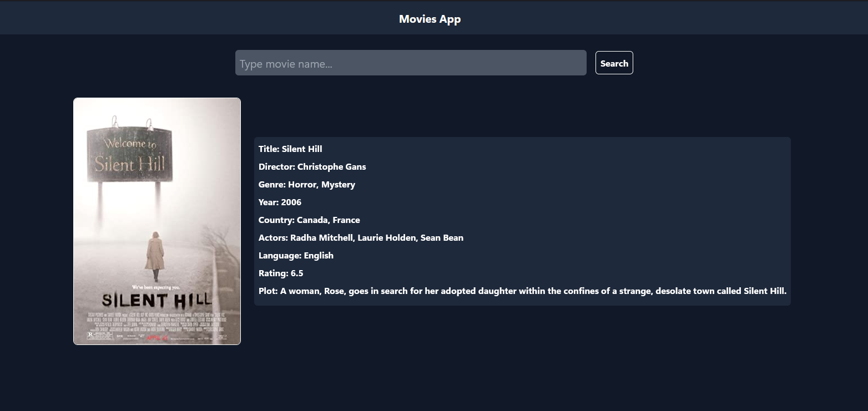Select the "Rating: 6.5" line
The image size is (868, 411).
[281, 273]
